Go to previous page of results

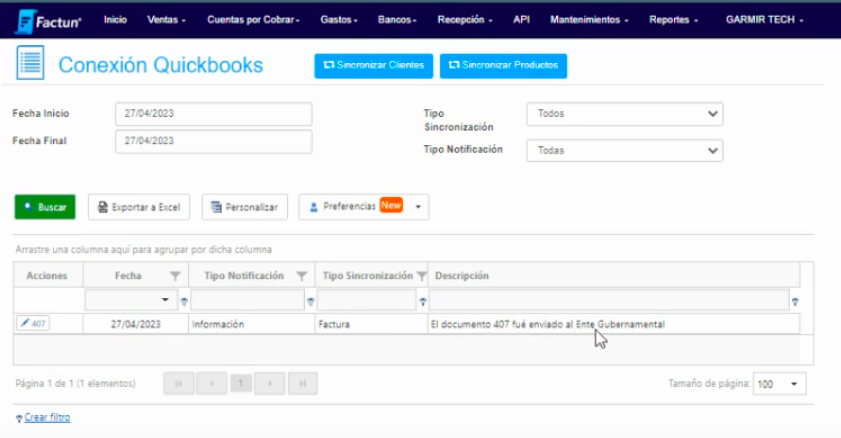tap(212, 383)
